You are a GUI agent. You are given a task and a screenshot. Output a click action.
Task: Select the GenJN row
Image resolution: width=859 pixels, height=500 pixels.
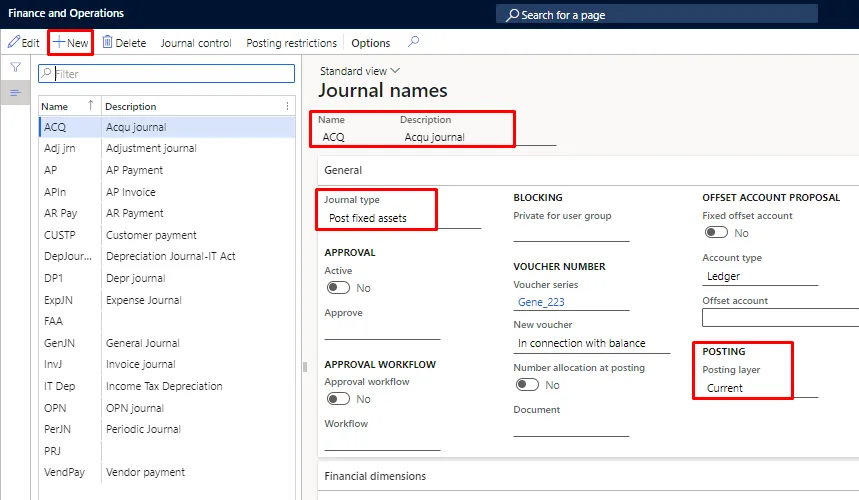pyautogui.click(x=167, y=343)
